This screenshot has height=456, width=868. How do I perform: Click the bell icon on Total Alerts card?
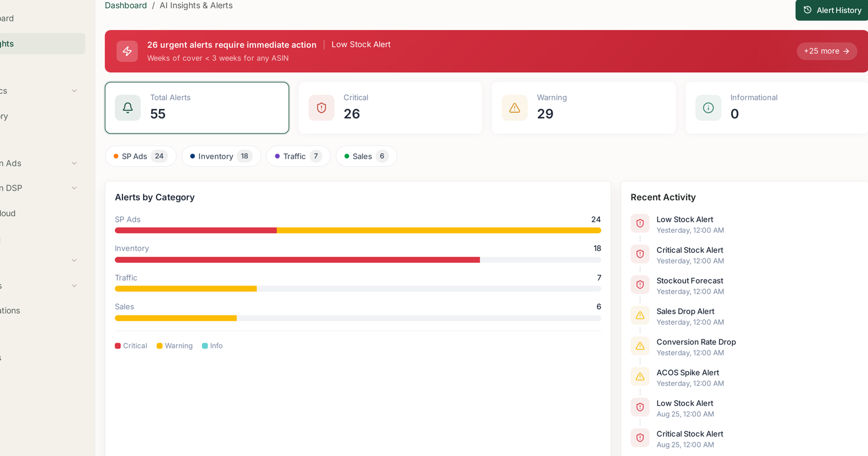coord(127,107)
